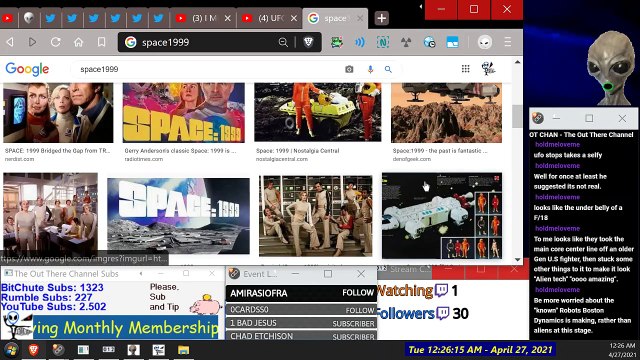The width and height of the screenshot is (640, 360).
Task: Click FOLLOW next to AMIRASIOFRA
Action: (358, 293)
